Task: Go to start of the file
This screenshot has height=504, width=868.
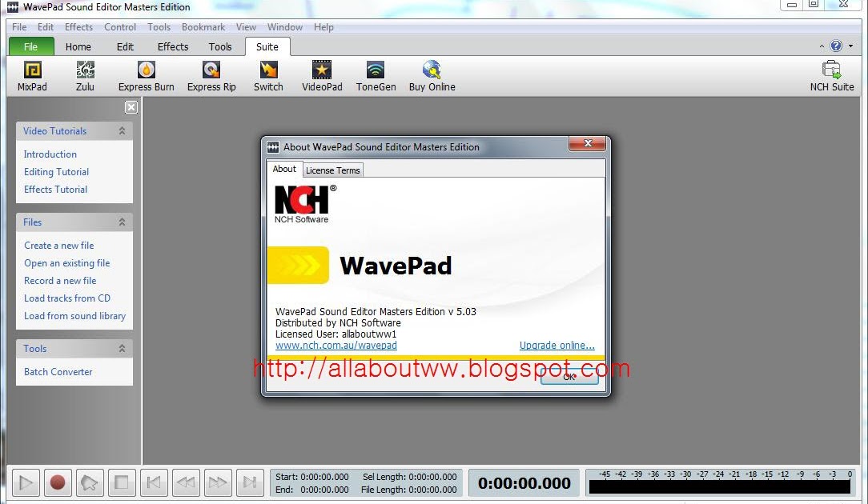Action: click(x=154, y=483)
